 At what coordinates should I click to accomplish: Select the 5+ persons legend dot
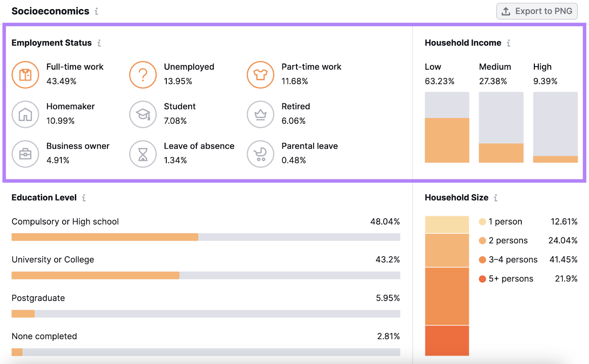tap(482, 279)
